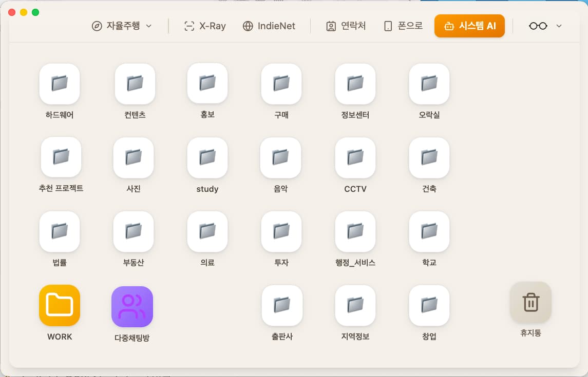Open the 사진 folder icon

(134, 157)
